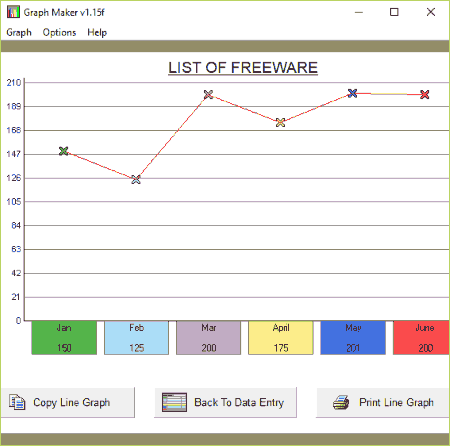Go Back To Data Entry
450x446 pixels.
tap(225, 402)
